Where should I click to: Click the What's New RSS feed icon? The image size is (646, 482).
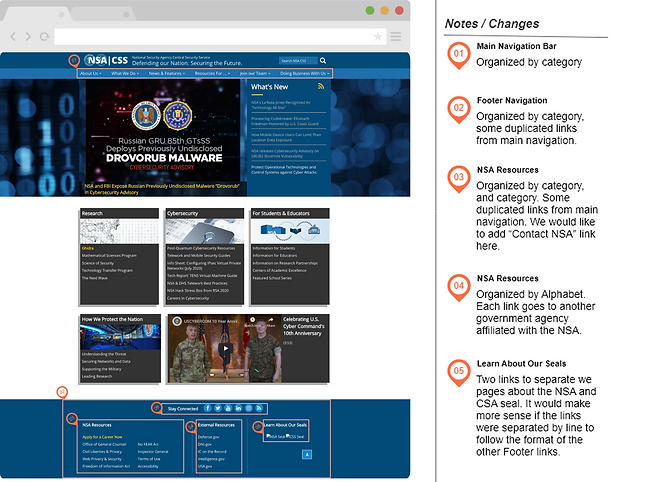[x=321, y=87]
